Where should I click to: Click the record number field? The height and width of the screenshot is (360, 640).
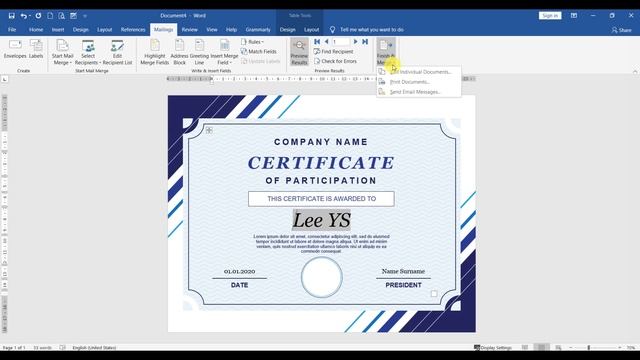tap(341, 42)
